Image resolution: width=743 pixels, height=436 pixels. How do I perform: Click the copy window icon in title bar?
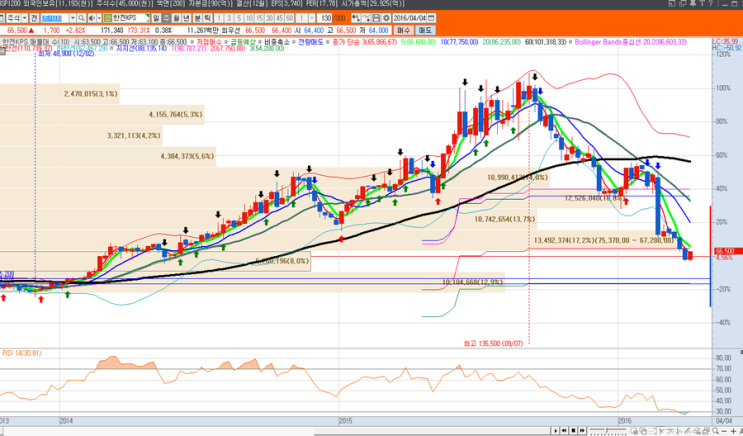(682, 3)
